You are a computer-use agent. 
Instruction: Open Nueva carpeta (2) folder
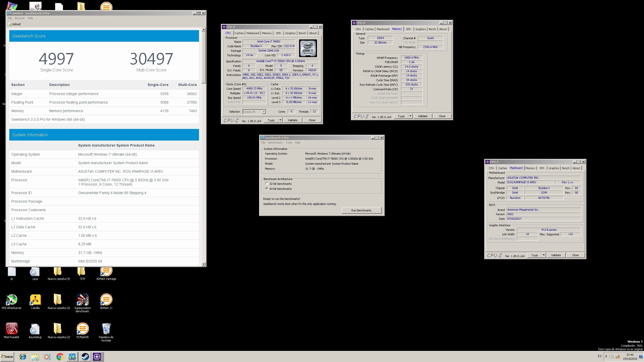pyautogui.click(x=59, y=331)
